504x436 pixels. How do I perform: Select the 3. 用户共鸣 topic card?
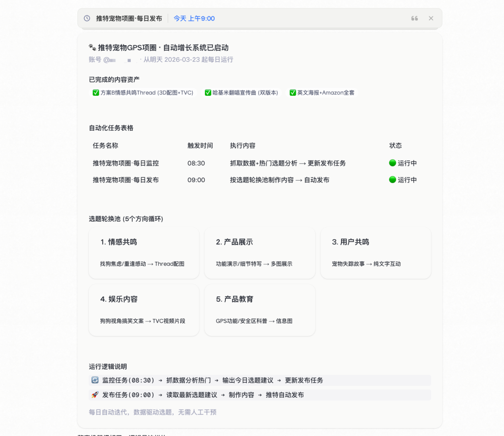pos(376,253)
